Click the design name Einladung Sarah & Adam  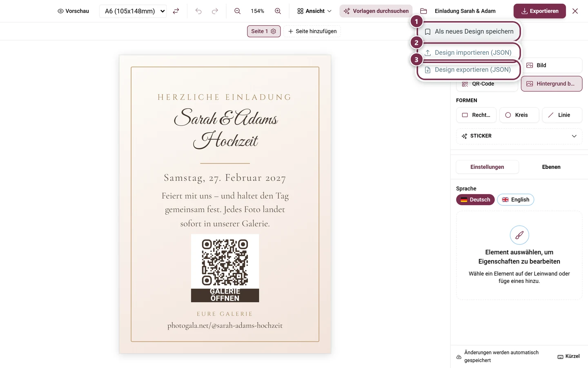[465, 11]
